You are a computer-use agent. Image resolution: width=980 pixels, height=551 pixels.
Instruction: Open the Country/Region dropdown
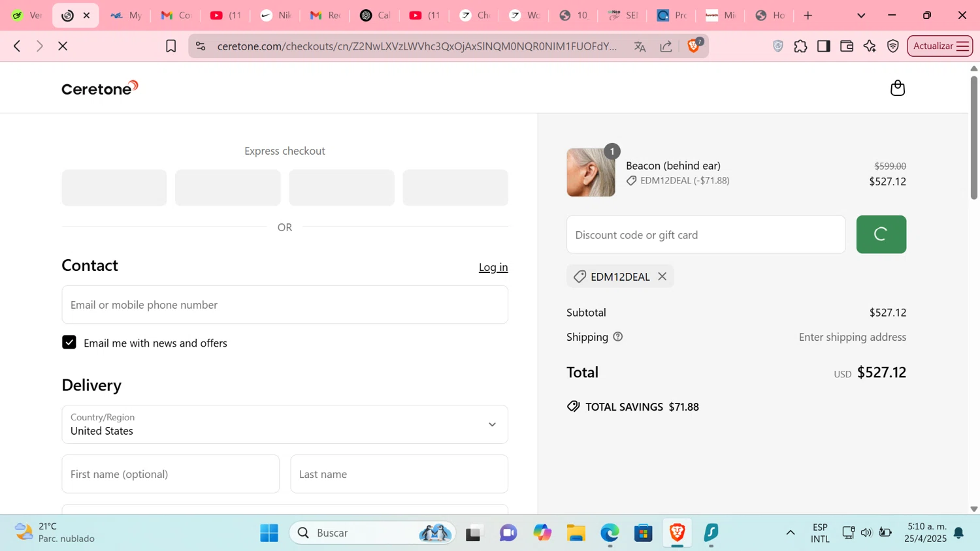[x=285, y=424]
